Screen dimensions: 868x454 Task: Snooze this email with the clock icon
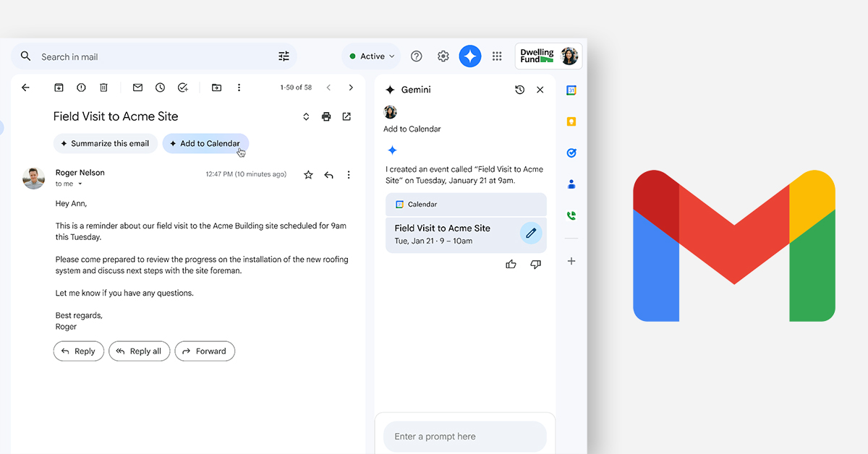pyautogui.click(x=160, y=87)
